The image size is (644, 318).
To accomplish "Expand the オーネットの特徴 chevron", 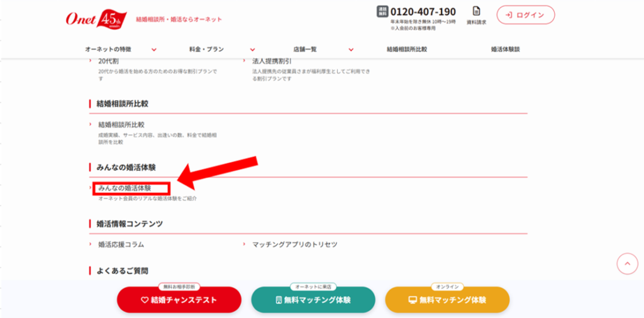I will coord(154,50).
